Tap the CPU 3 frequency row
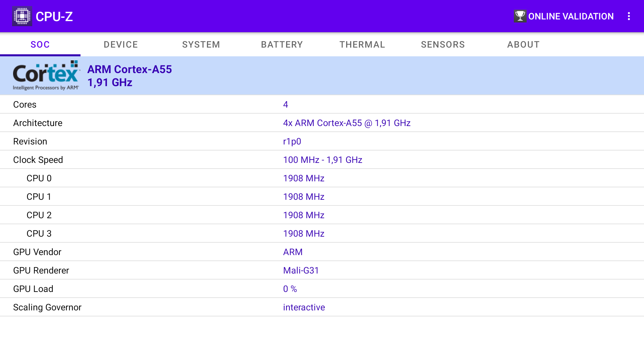 pyautogui.click(x=322, y=234)
